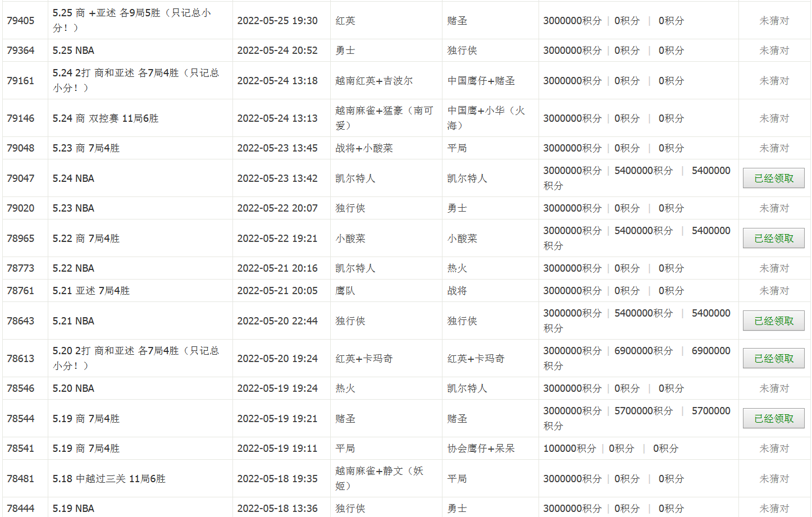812x517 pixels.
Task: Click 已经领取 button for record 78544
Action: tap(773, 418)
